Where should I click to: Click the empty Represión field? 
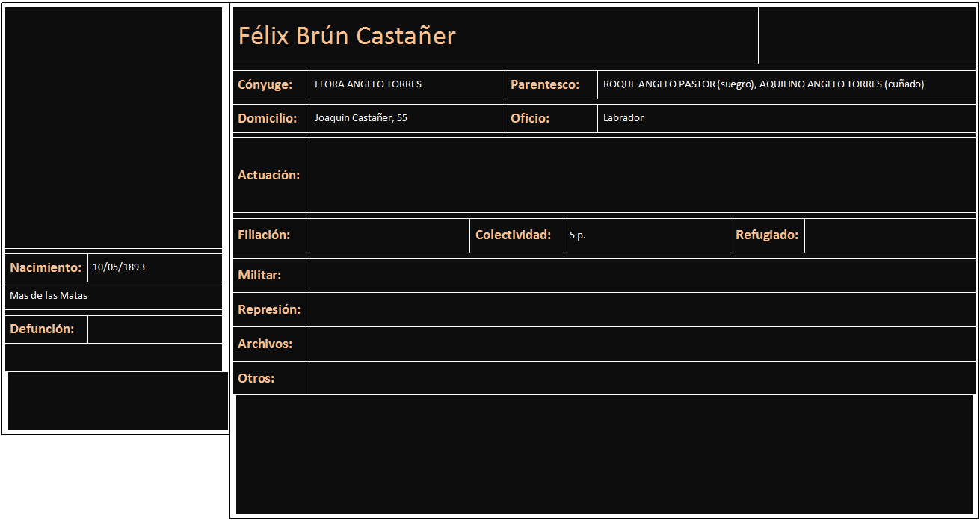(642, 309)
